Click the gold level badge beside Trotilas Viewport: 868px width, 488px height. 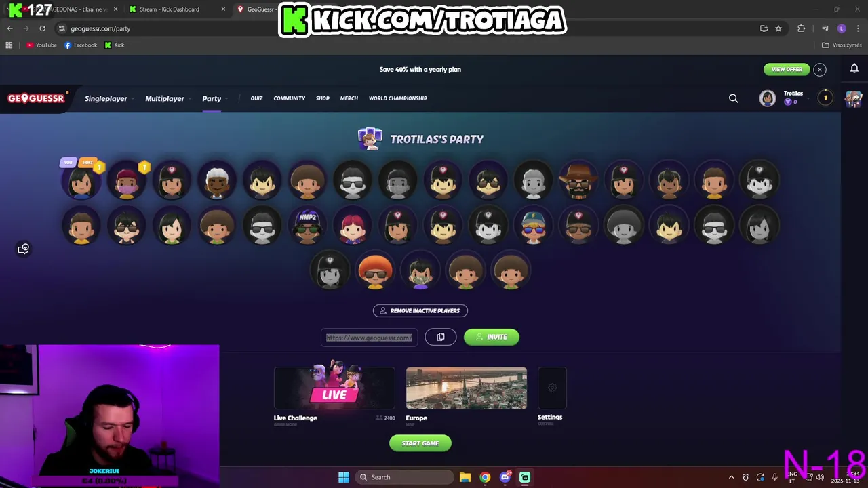point(825,98)
